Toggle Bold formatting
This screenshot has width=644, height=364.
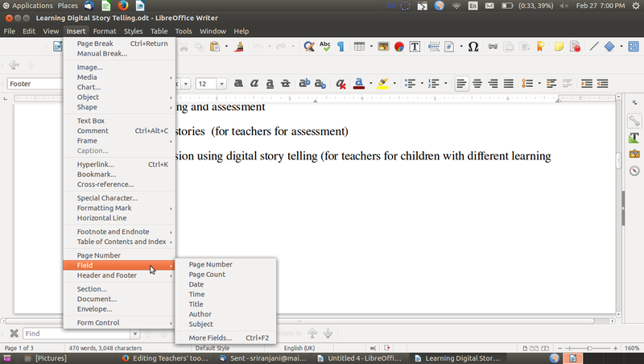238,84
